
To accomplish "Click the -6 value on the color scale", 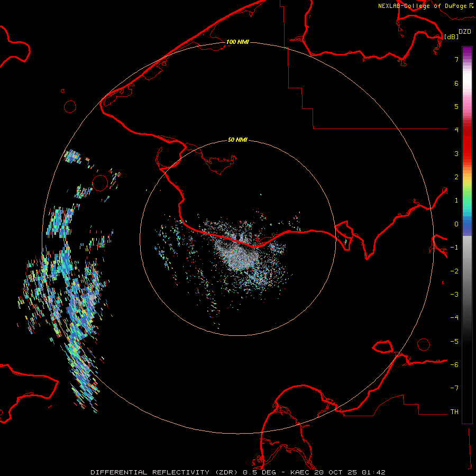I will point(454,365).
